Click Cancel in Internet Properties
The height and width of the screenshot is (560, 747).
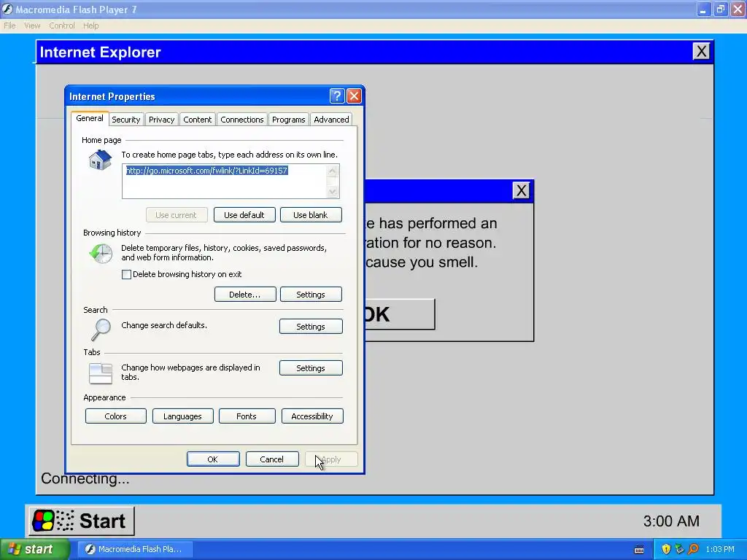click(272, 459)
